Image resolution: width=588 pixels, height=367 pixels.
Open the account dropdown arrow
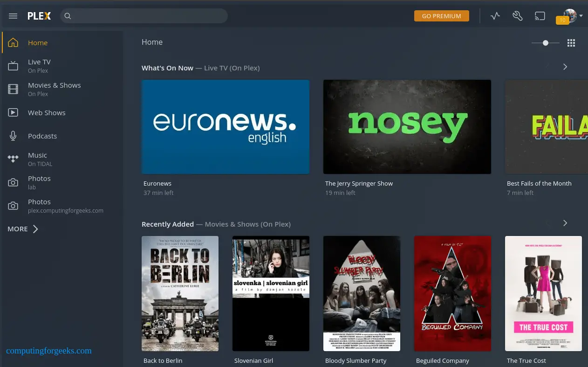pyautogui.click(x=581, y=15)
